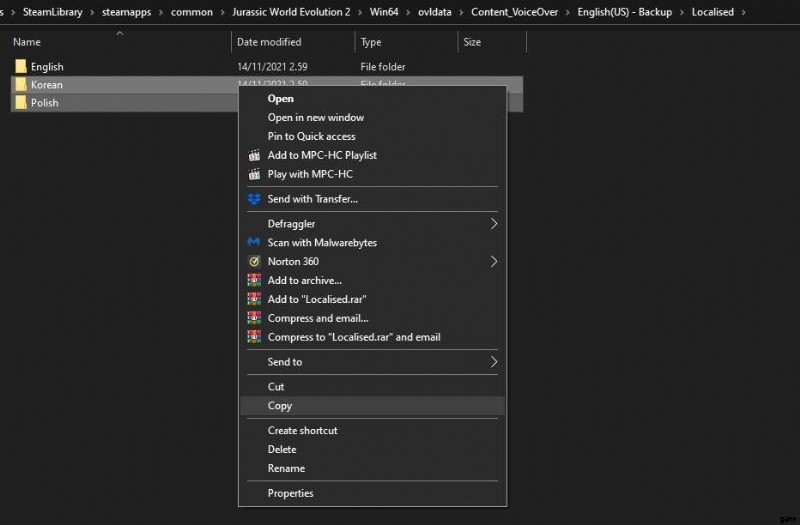The width and height of the screenshot is (800, 525).
Task: Open Properties from the context menu
Action: (290, 493)
